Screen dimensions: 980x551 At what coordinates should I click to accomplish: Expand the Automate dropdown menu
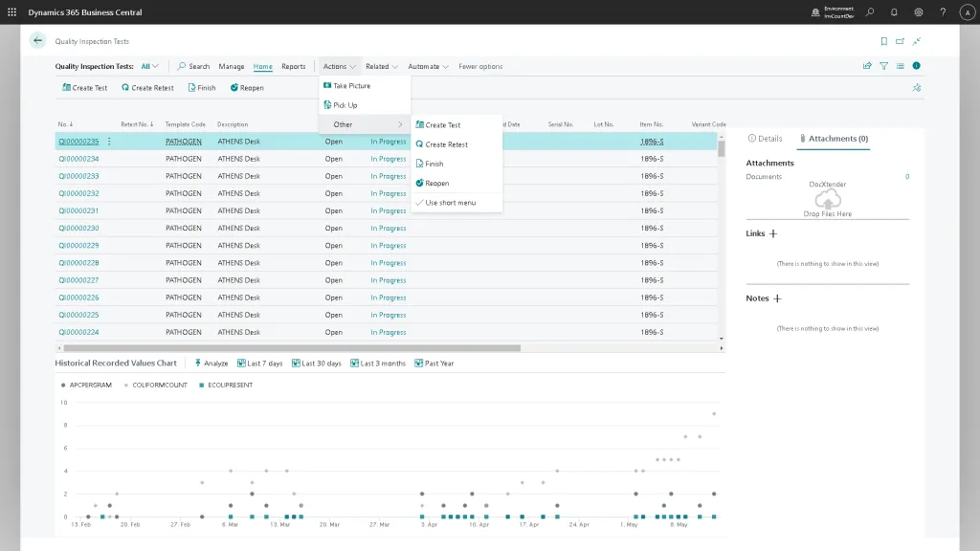point(428,67)
